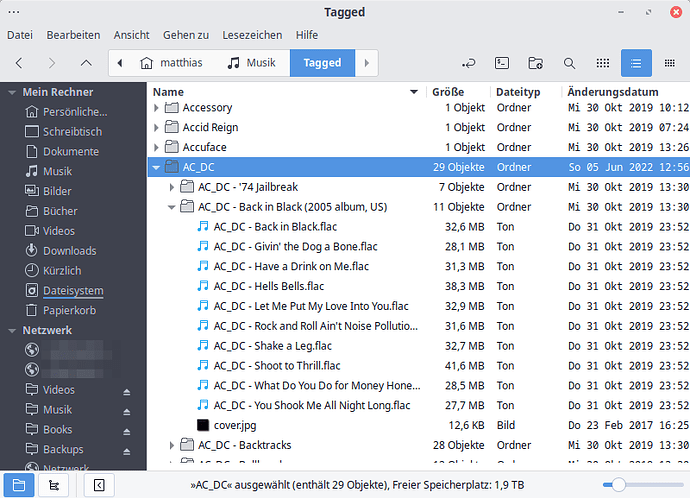Screen dimensions: 690x498
Task: Toggle location entry path icon
Action: pyautogui.click(x=469, y=63)
